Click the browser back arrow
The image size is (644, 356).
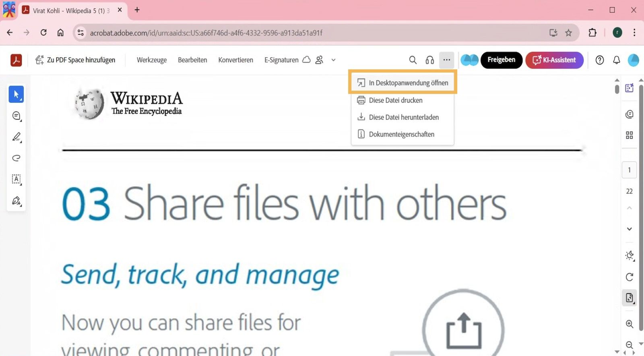coord(10,33)
